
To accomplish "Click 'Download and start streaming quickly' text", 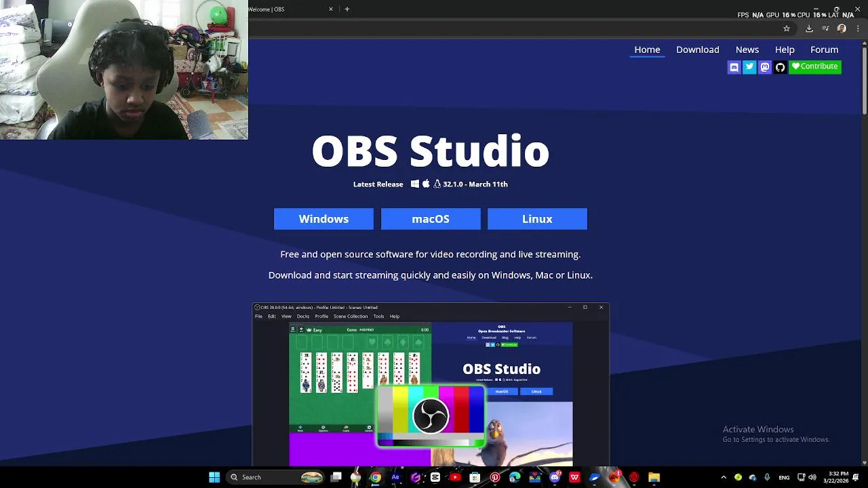I will 431,275.
